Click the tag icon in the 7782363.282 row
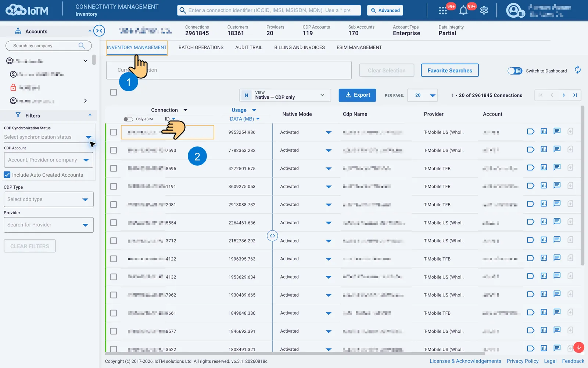588x368 pixels. (x=531, y=149)
